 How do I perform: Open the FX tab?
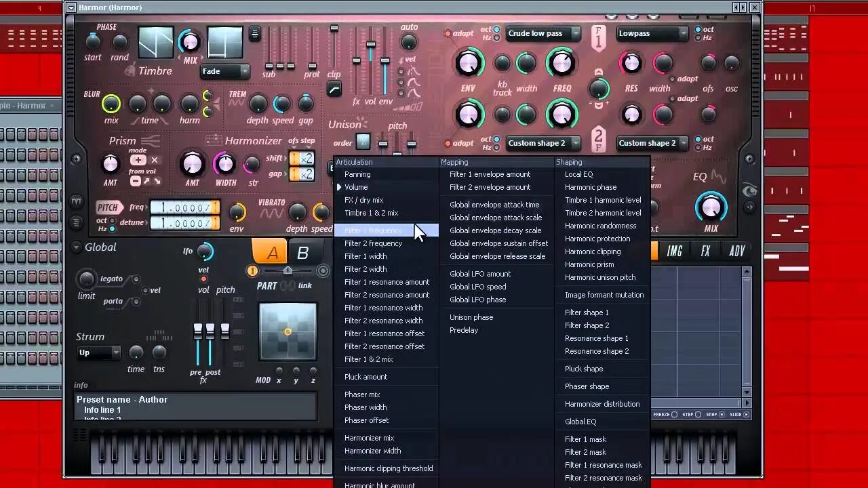pyautogui.click(x=705, y=251)
